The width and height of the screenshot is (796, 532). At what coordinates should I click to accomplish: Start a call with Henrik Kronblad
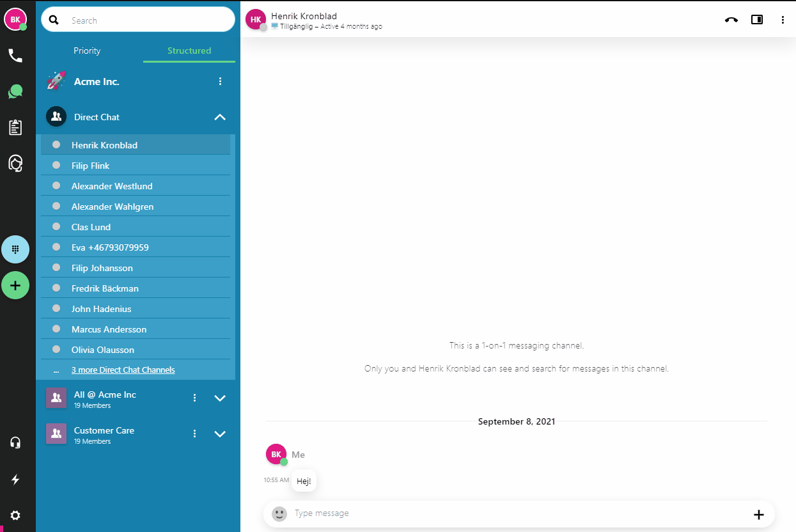point(731,20)
